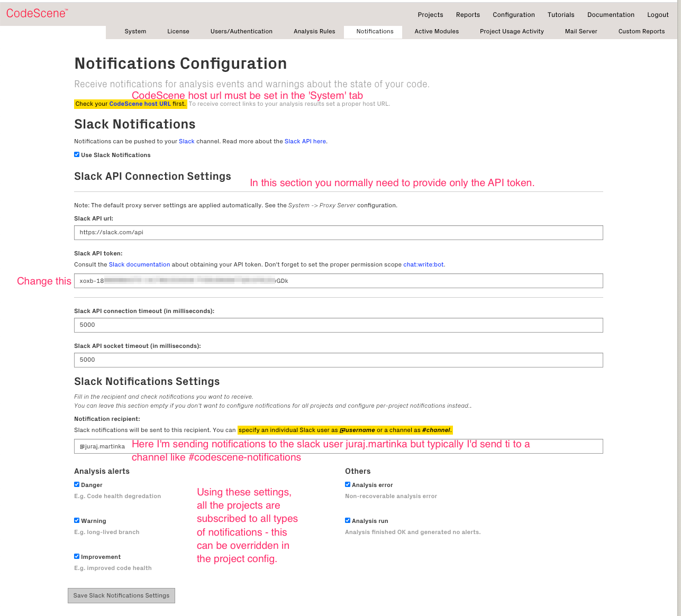This screenshot has height=616, width=681.
Task: Switch to the Mail Server tab
Action: [x=580, y=32]
